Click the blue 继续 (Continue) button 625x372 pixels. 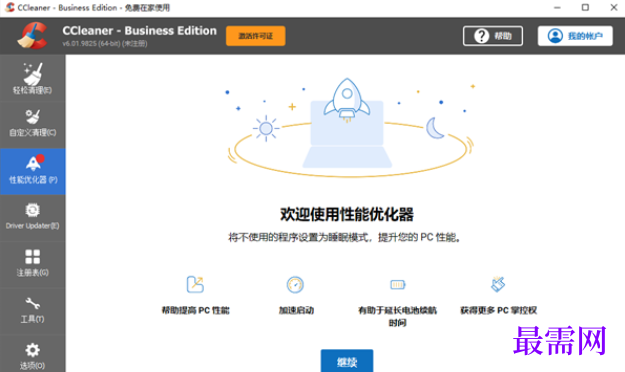point(347,361)
